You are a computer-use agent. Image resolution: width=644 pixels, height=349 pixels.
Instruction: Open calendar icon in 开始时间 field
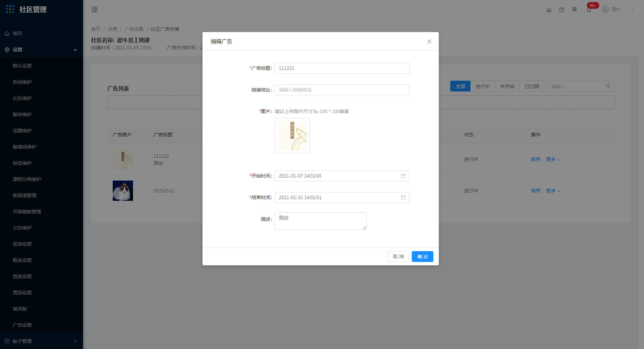tap(403, 176)
